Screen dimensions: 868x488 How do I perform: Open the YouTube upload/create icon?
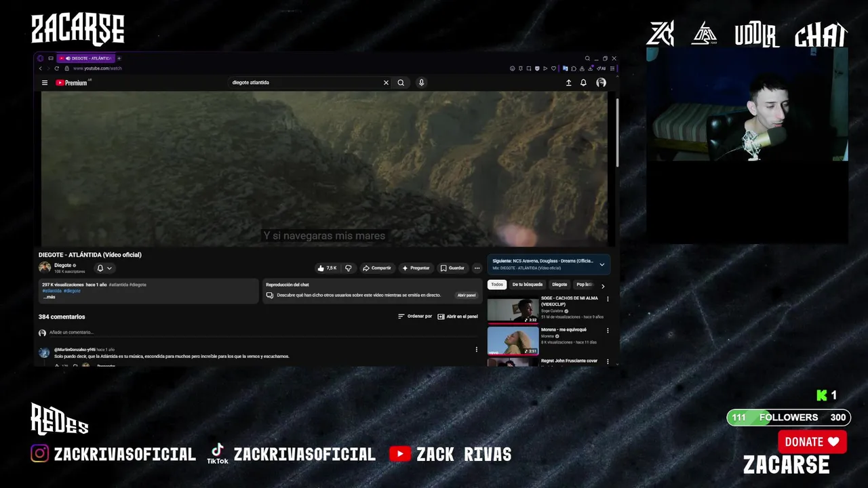click(x=568, y=83)
